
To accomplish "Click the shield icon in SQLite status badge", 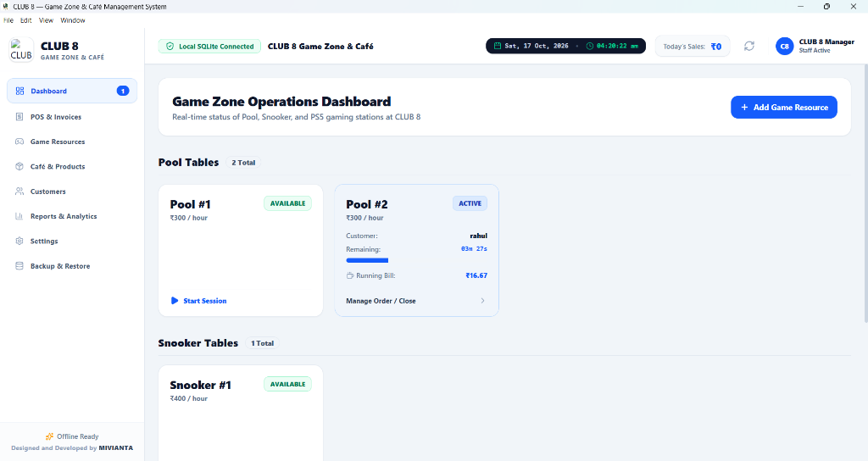I will [170, 47].
